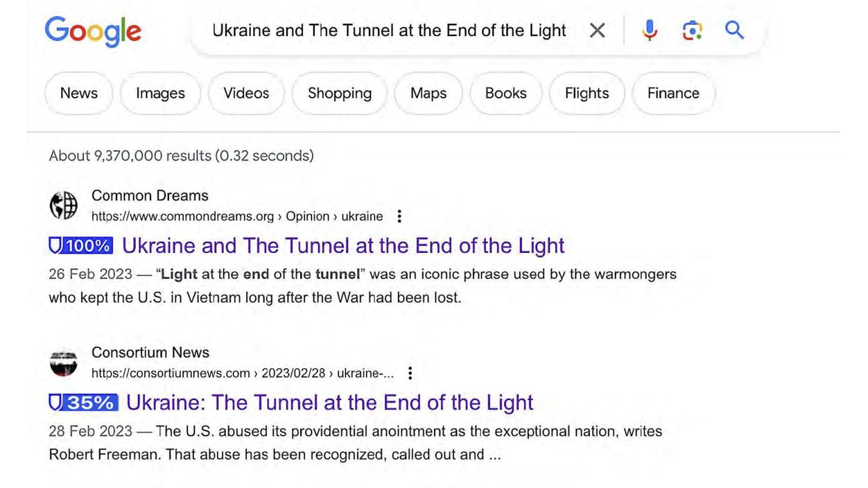Click the Consortium News favicon
The image size is (868, 488).
64,362
